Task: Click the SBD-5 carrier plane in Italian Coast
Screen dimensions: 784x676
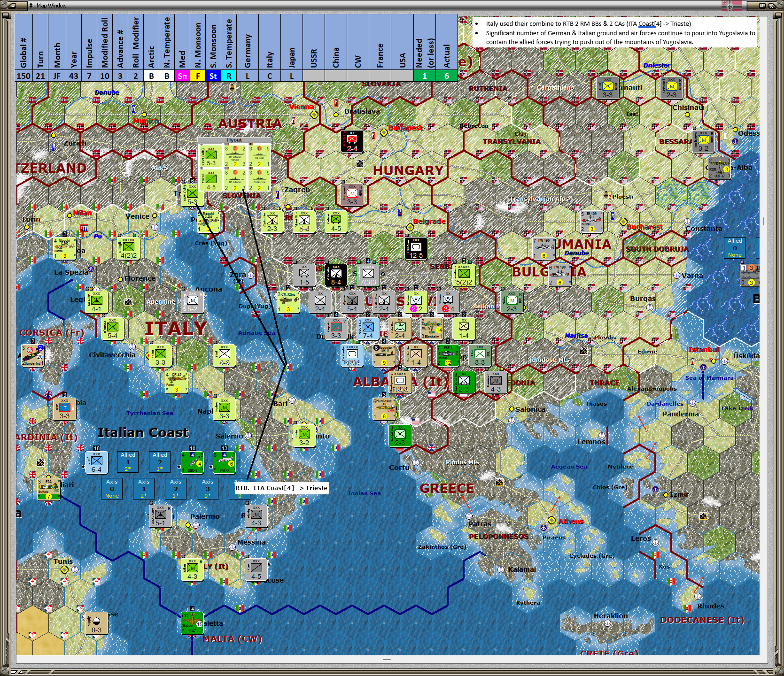Action: 192,462
